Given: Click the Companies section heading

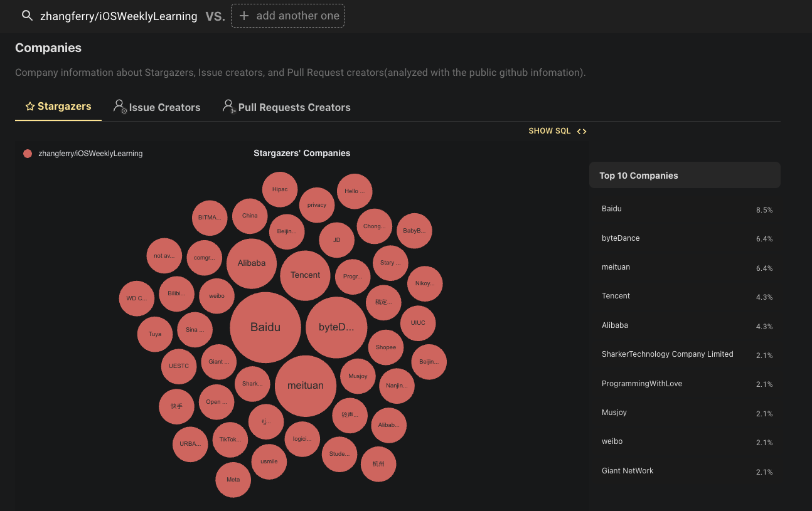Looking at the screenshot, I should [x=48, y=48].
